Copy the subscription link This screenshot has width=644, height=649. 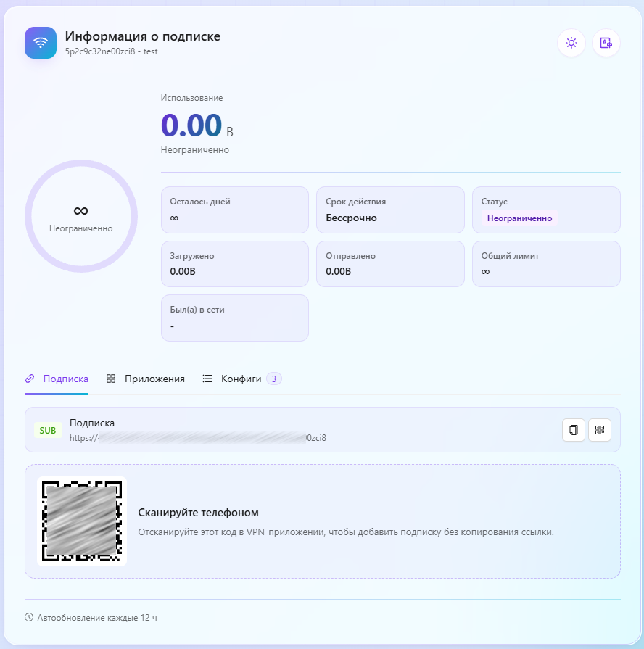point(573,429)
